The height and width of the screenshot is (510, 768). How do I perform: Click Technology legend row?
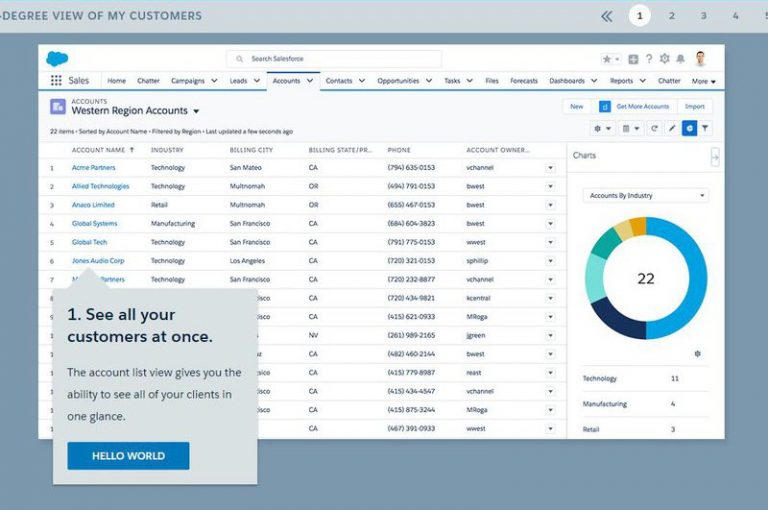(x=646, y=378)
